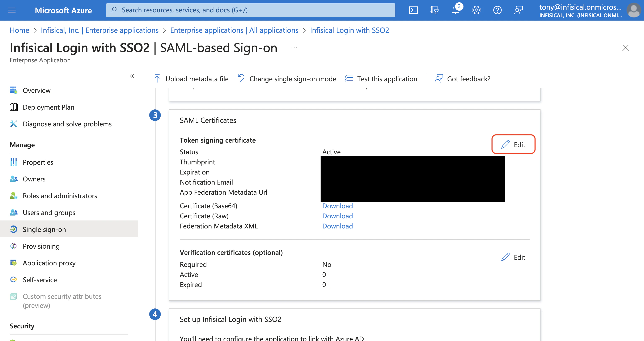This screenshot has width=644, height=341.
Task: Go to Enterprise applications | All applications breadcrumb
Action: [x=234, y=30]
